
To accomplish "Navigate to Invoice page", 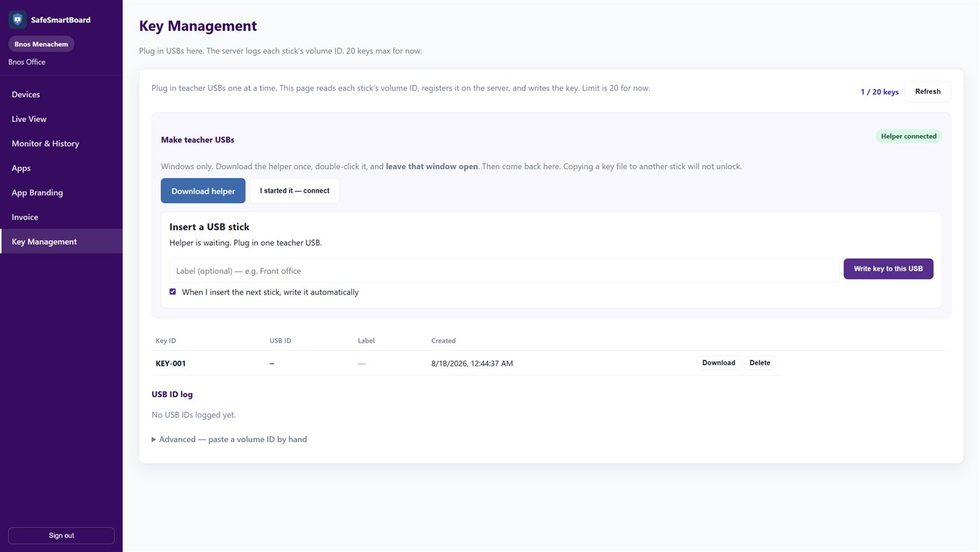I will (x=61, y=217).
